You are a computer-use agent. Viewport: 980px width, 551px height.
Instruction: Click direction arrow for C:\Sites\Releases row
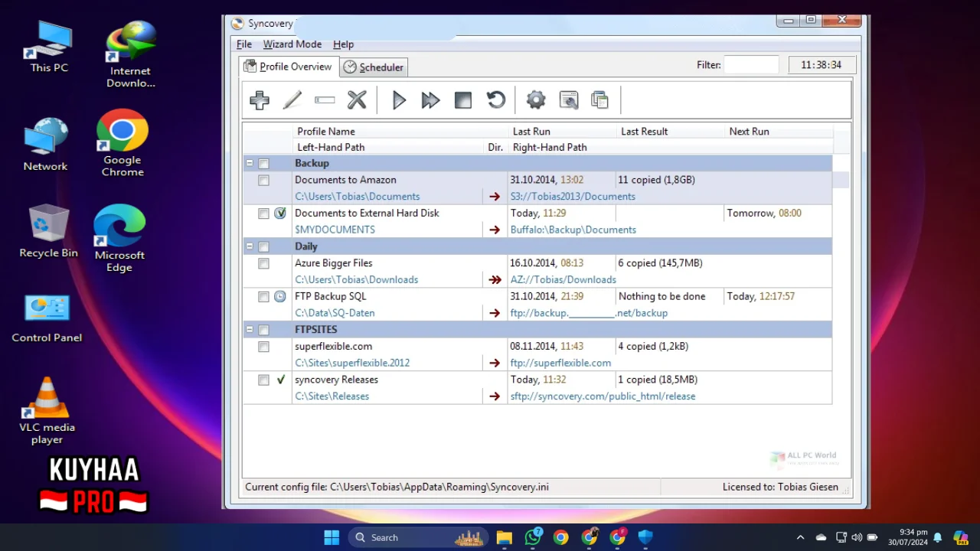tap(495, 396)
